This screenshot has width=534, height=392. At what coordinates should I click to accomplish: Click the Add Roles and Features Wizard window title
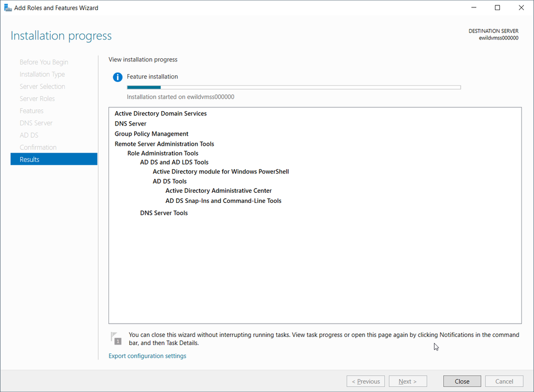56,8
